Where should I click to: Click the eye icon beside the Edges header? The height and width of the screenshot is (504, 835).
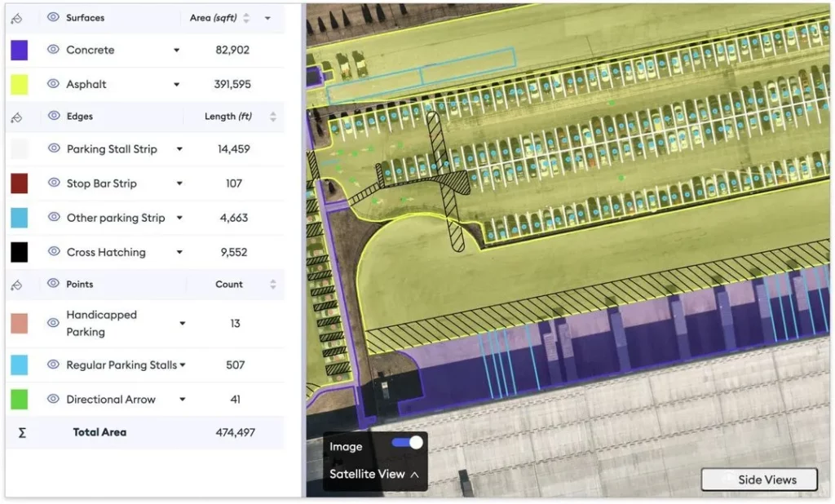click(x=55, y=114)
